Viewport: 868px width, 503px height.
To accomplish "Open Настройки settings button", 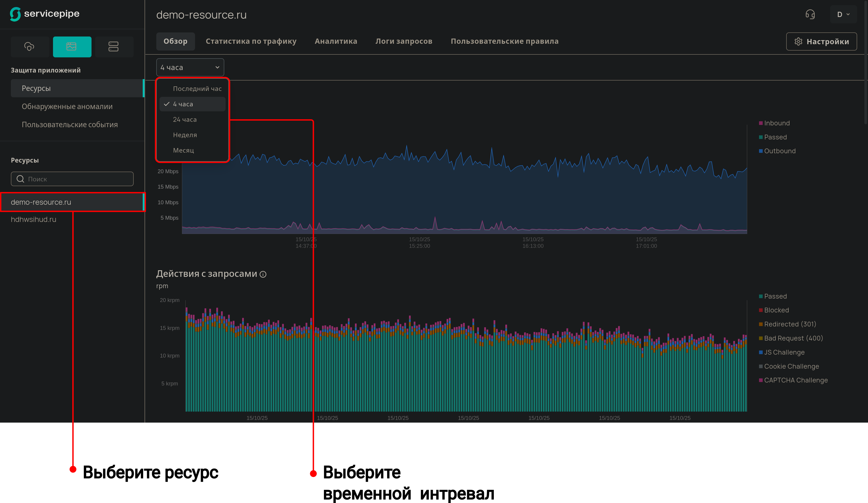I will (822, 41).
